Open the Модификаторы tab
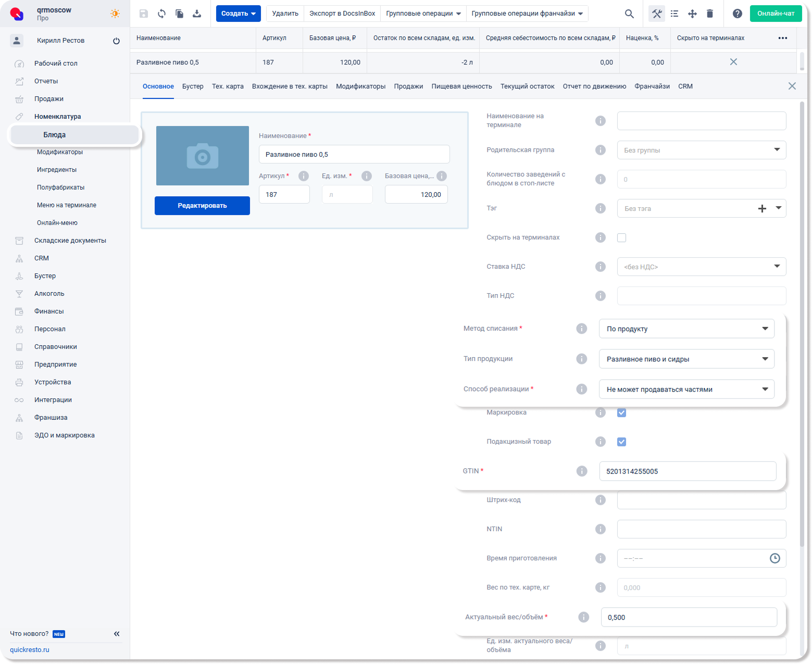 tap(360, 86)
